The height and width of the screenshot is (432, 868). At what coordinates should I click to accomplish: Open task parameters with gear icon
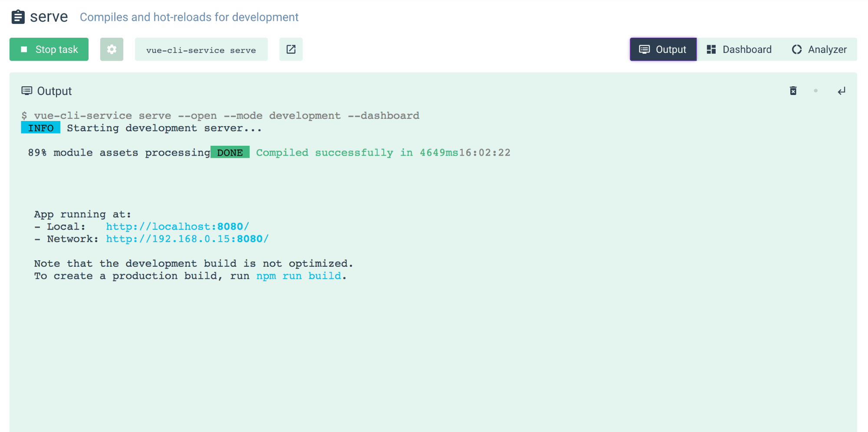click(x=112, y=49)
